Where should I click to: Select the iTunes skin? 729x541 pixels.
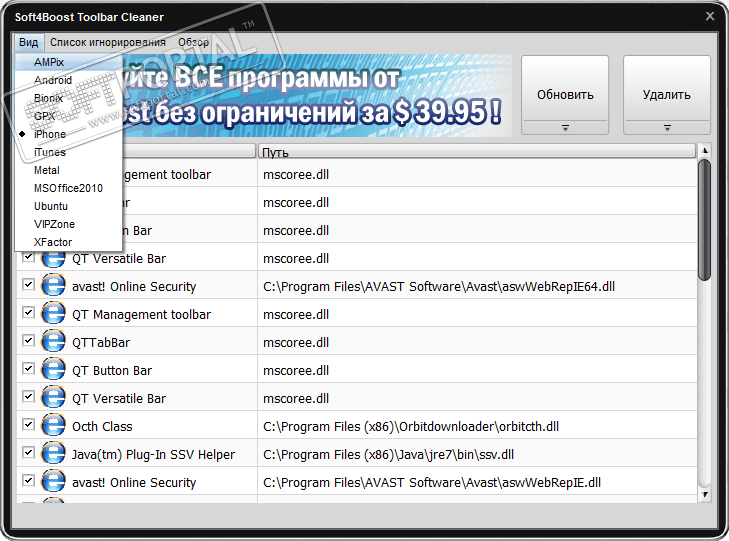coord(68,152)
